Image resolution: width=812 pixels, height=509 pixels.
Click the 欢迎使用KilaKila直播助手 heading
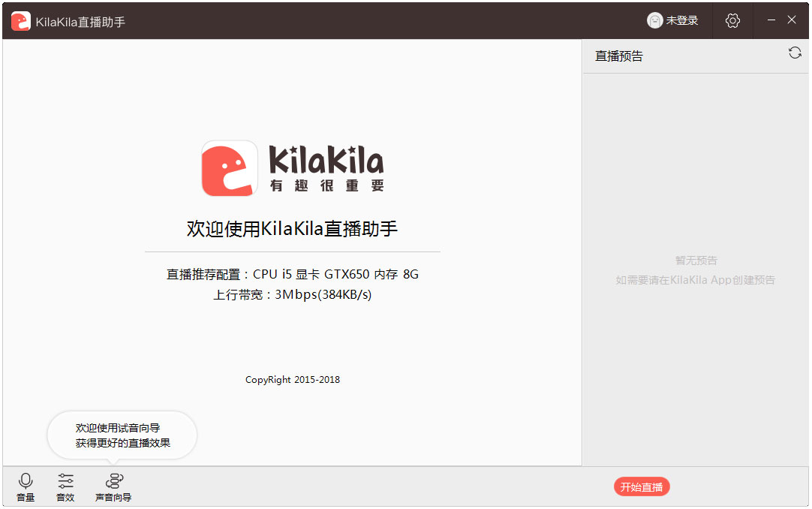[292, 228]
